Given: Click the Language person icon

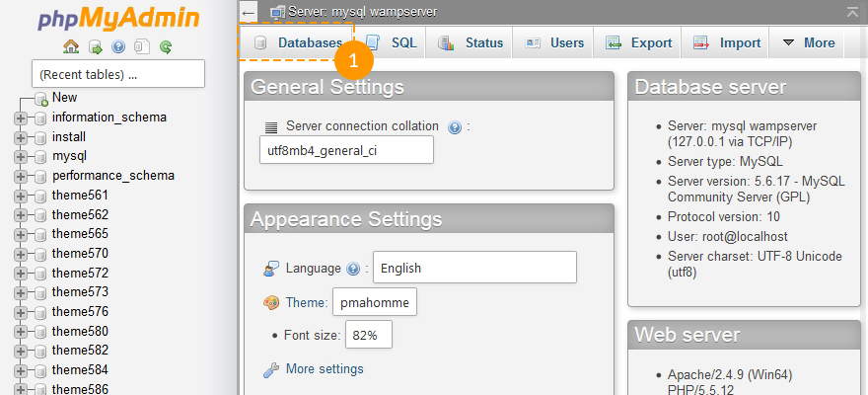Looking at the screenshot, I should [270, 269].
